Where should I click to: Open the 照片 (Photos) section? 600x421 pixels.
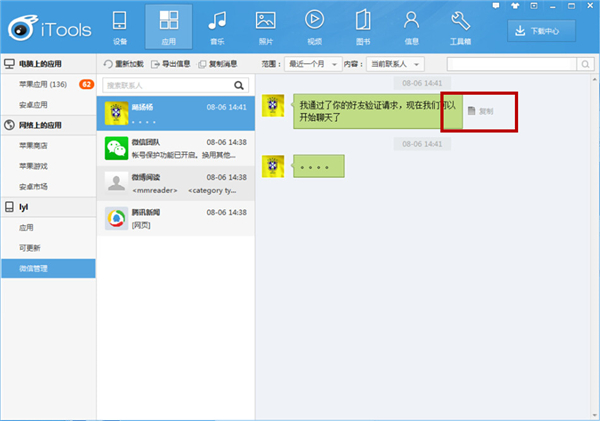click(x=266, y=28)
